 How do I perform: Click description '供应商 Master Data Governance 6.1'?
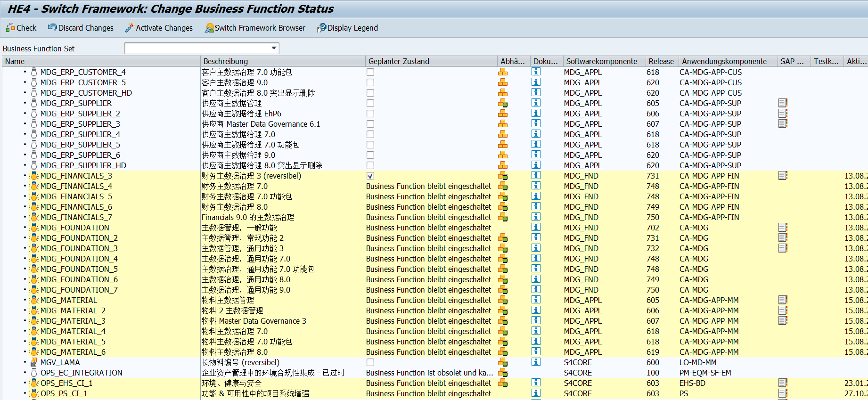261,124
